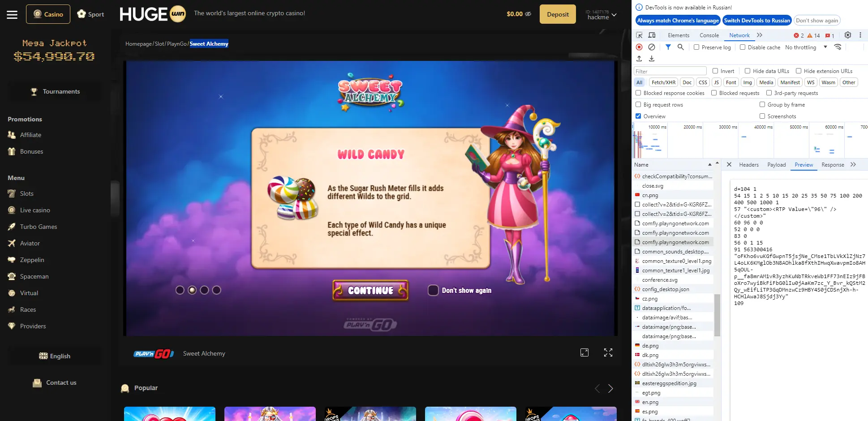Check 3rd-party requests
The width and height of the screenshot is (868, 421).
(x=769, y=93)
